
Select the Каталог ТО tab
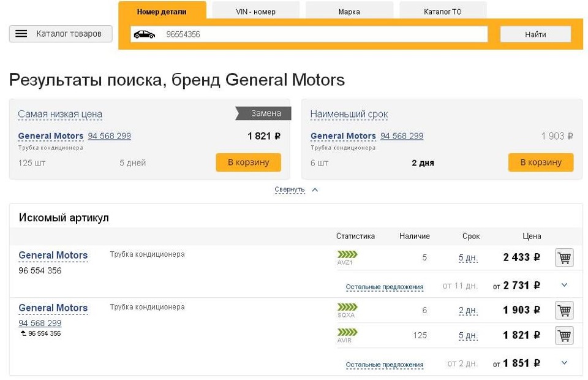442,10
